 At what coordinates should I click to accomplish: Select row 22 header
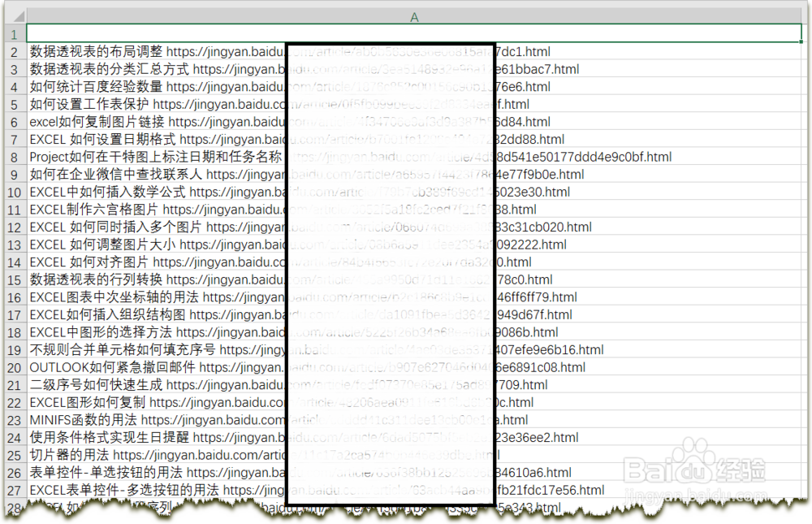(14, 402)
